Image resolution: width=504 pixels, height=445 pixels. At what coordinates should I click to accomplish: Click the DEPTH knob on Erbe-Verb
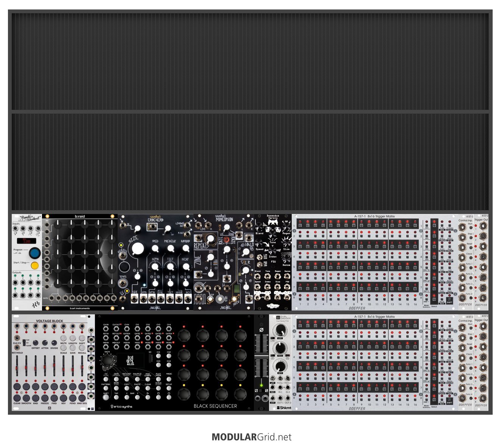[x=155, y=267]
